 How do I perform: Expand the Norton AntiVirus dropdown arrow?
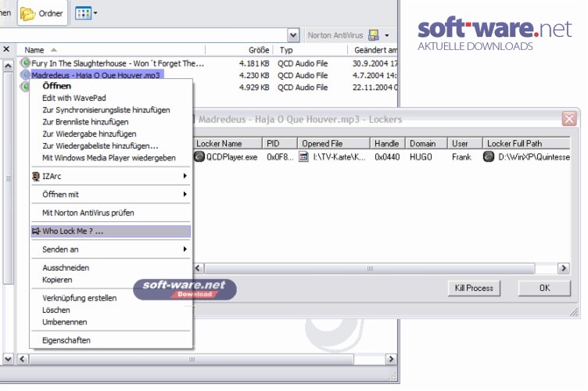point(386,36)
